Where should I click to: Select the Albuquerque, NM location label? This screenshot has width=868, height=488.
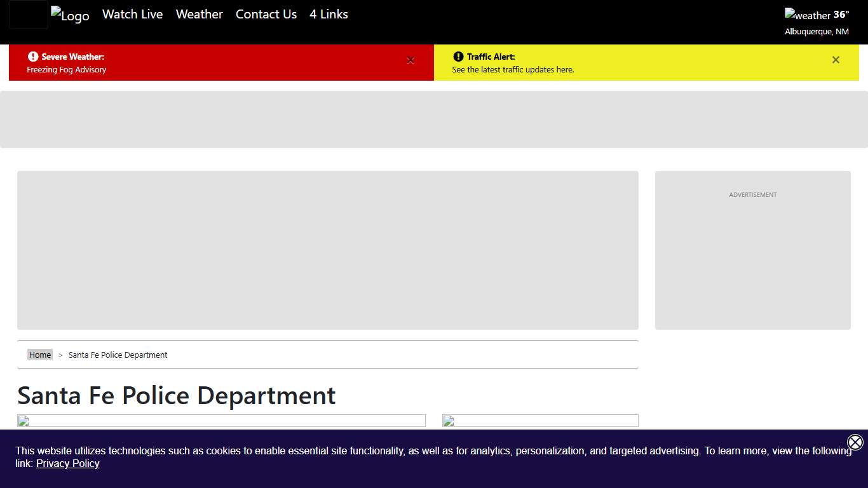click(817, 31)
